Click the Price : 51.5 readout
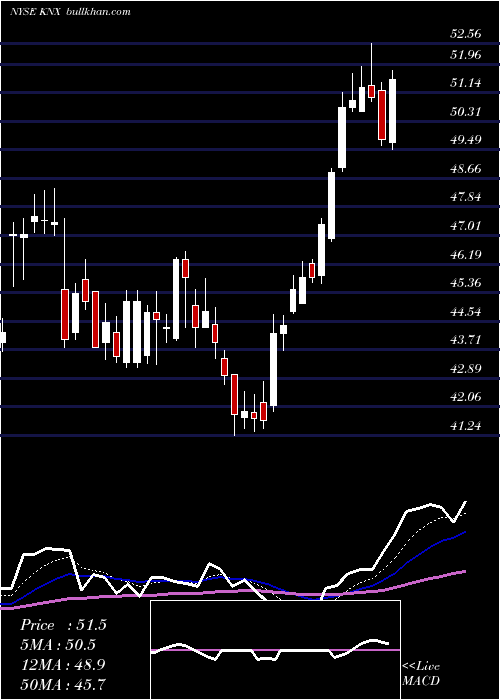 (x=63, y=625)
